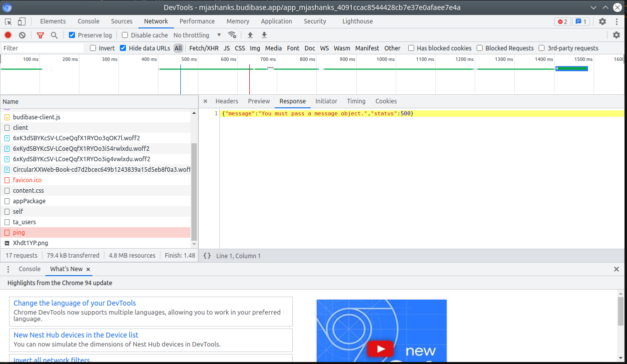Image resolution: width=627 pixels, height=364 pixels.
Task: Clear the network log
Action: 22,35
